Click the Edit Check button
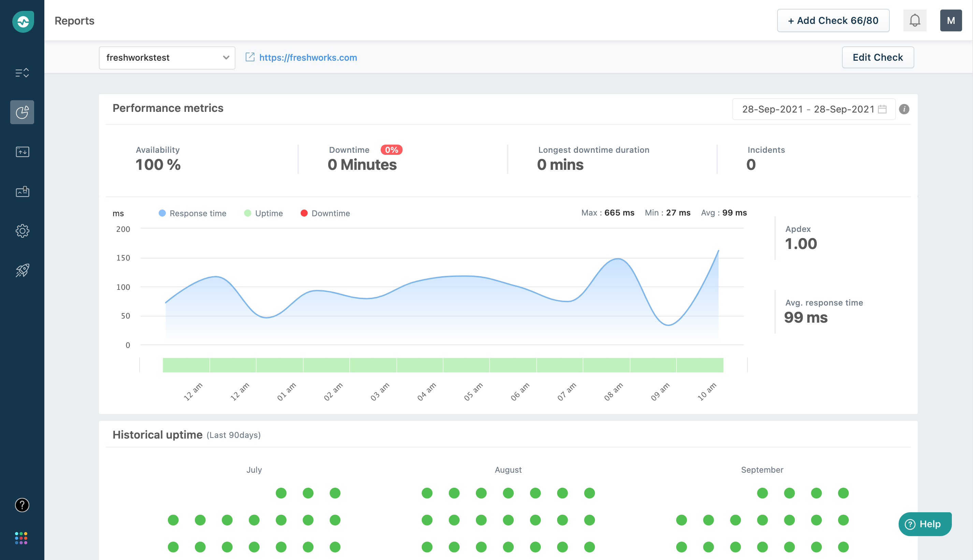 click(878, 57)
